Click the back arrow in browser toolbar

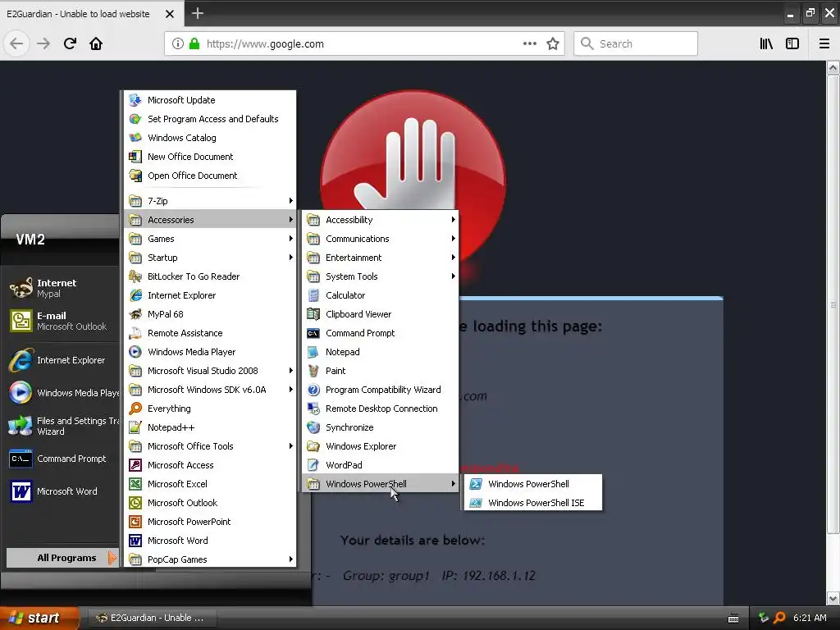tap(16, 43)
